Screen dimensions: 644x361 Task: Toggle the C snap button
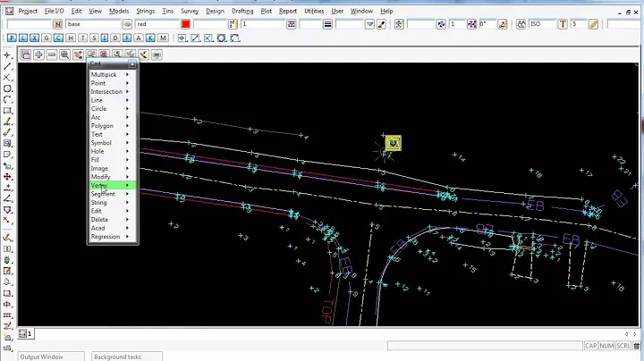(x=58, y=38)
